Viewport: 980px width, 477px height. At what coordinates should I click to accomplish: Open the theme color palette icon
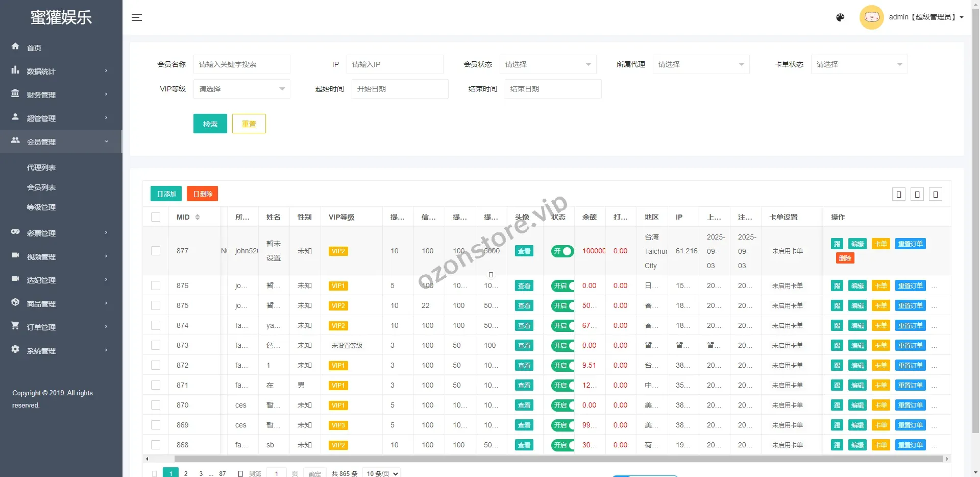840,17
